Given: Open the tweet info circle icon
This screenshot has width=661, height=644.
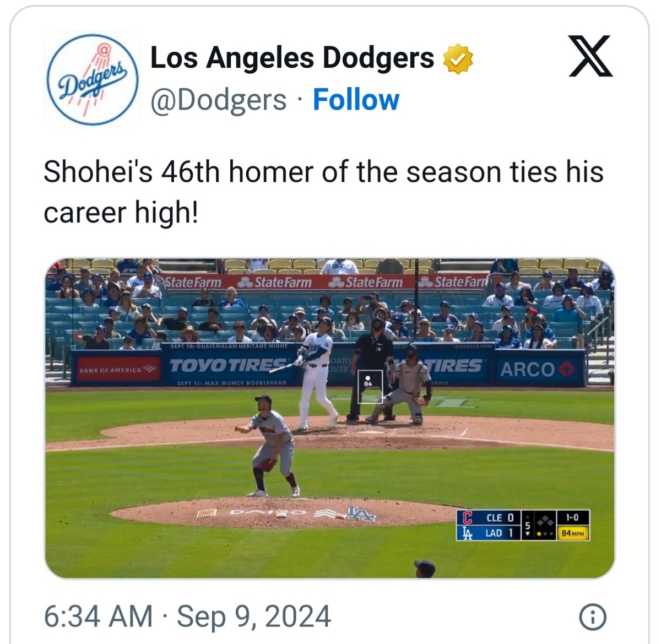Looking at the screenshot, I should (593, 616).
